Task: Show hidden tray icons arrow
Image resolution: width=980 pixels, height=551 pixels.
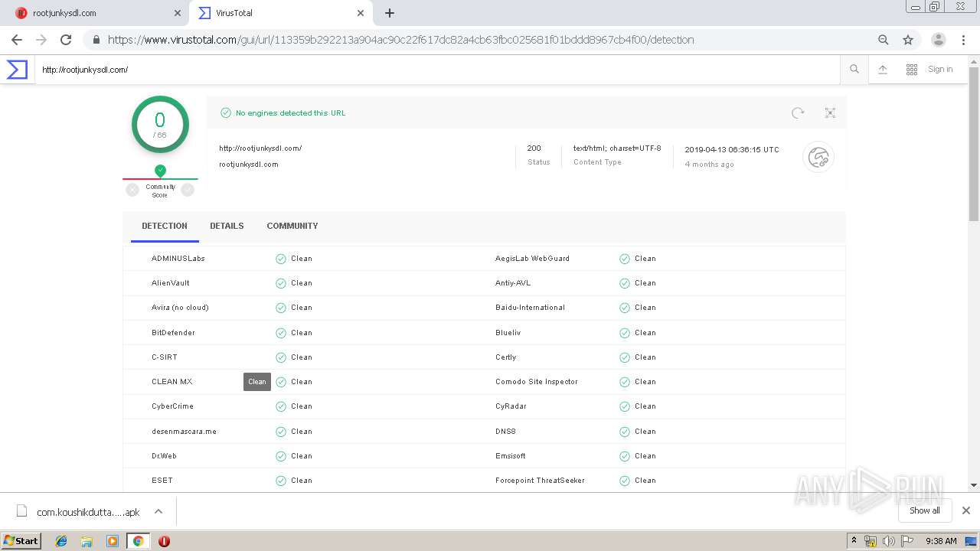Action: [x=854, y=541]
